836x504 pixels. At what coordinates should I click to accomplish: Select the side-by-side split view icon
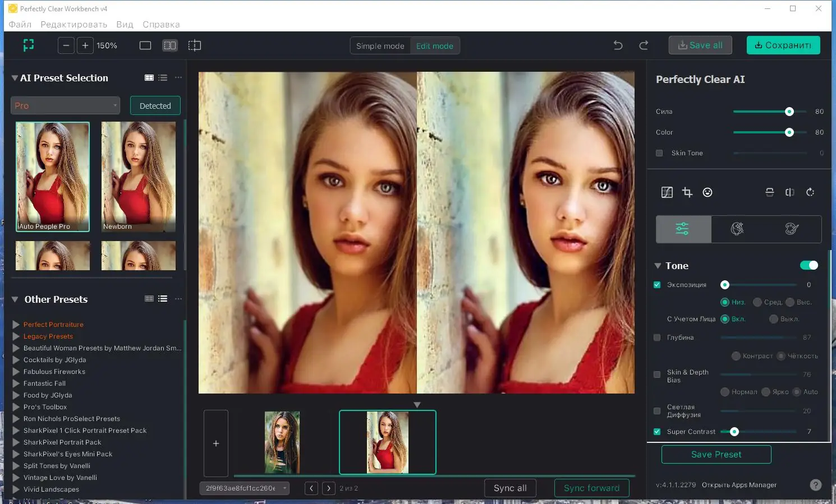click(169, 45)
